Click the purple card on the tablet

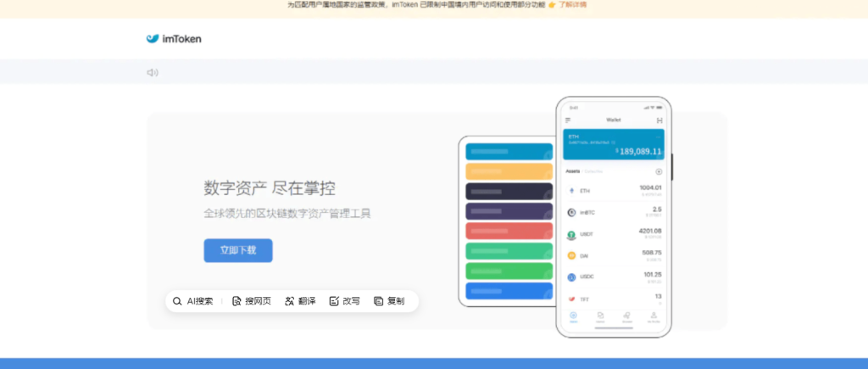pyautogui.click(x=509, y=212)
